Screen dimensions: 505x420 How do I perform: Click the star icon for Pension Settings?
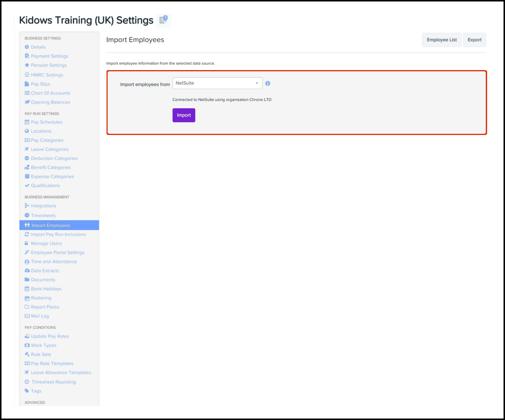point(27,65)
